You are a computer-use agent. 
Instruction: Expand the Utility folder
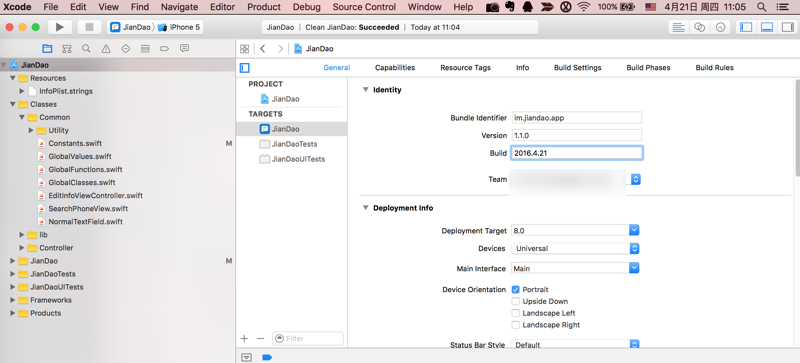tap(31, 130)
